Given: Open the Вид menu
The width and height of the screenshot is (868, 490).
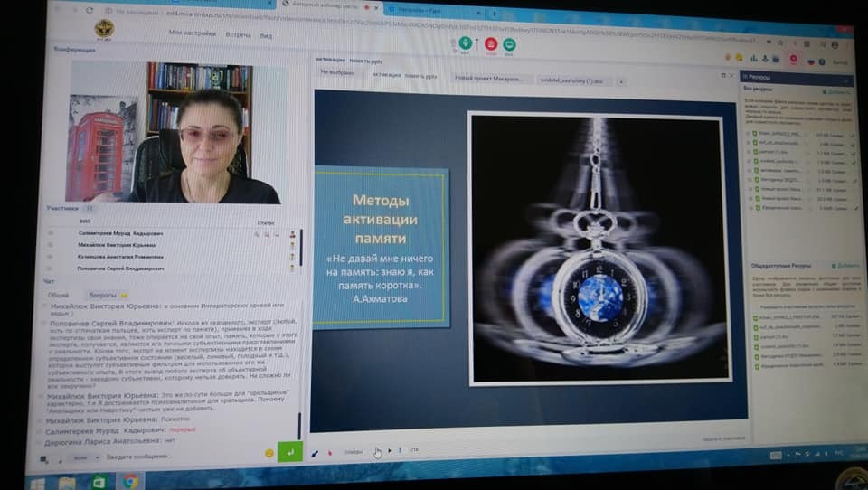Looking at the screenshot, I should [x=266, y=35].
